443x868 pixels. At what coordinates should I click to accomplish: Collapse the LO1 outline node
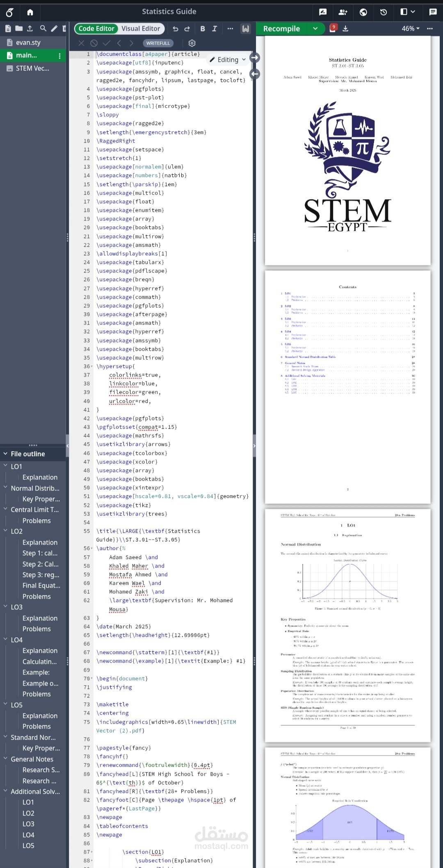point(5,466)
